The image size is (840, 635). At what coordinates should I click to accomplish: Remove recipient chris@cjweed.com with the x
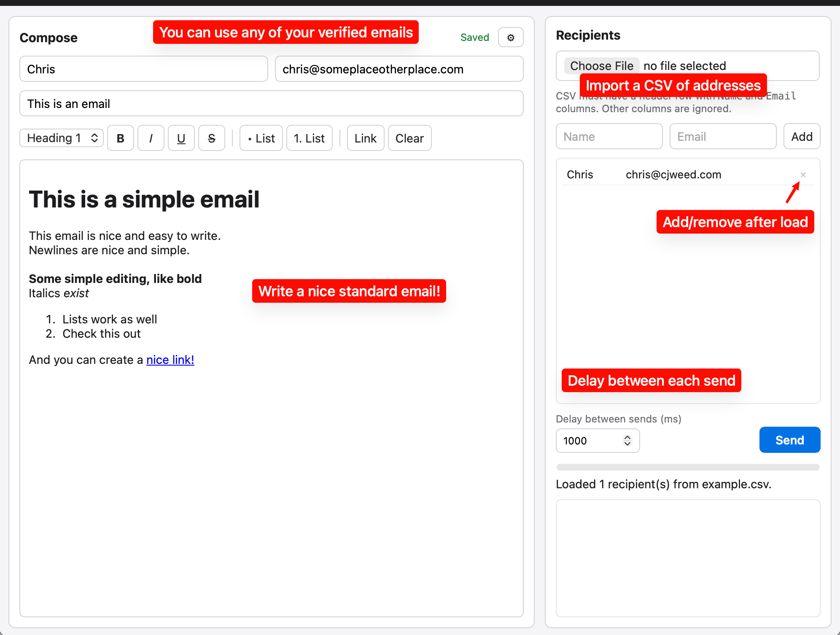click(x=803, y=175)
